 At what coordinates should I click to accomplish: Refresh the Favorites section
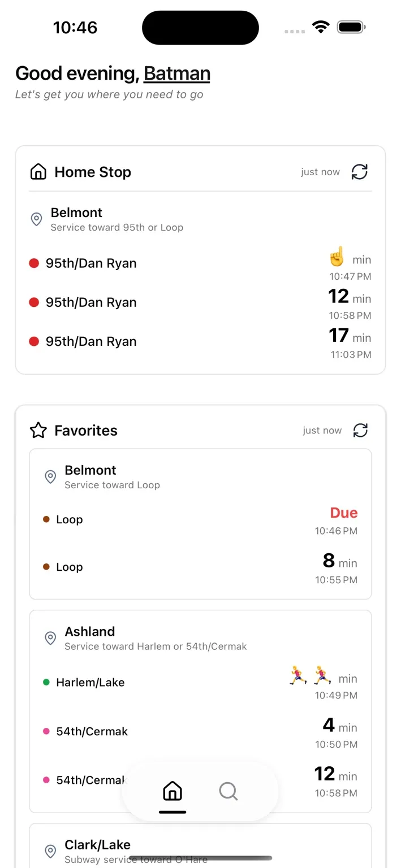pos(361,430)
